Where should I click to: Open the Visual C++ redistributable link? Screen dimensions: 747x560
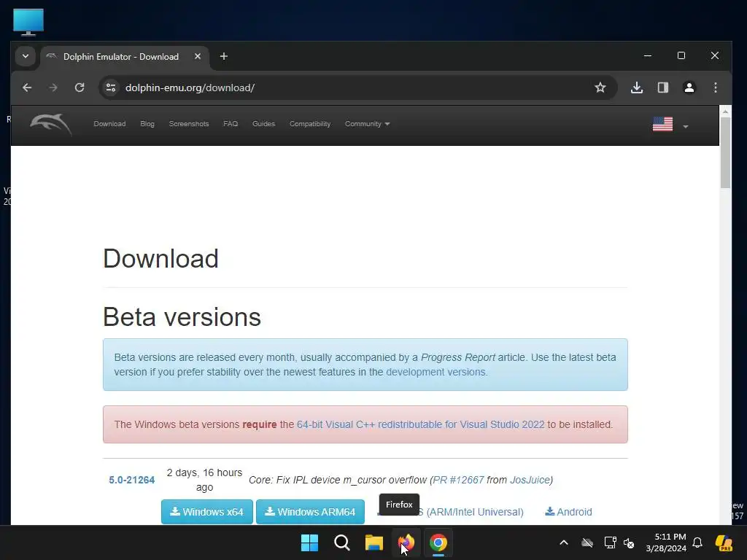point(421,424)
